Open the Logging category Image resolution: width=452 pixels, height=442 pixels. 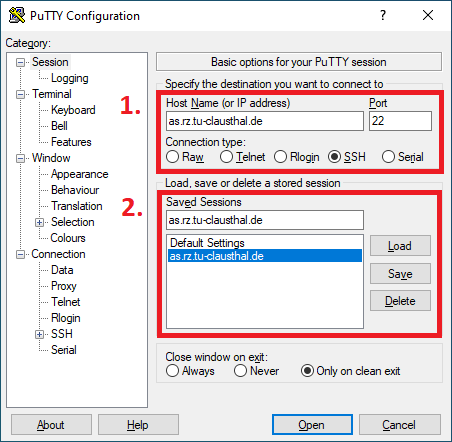tap(70, 78)
